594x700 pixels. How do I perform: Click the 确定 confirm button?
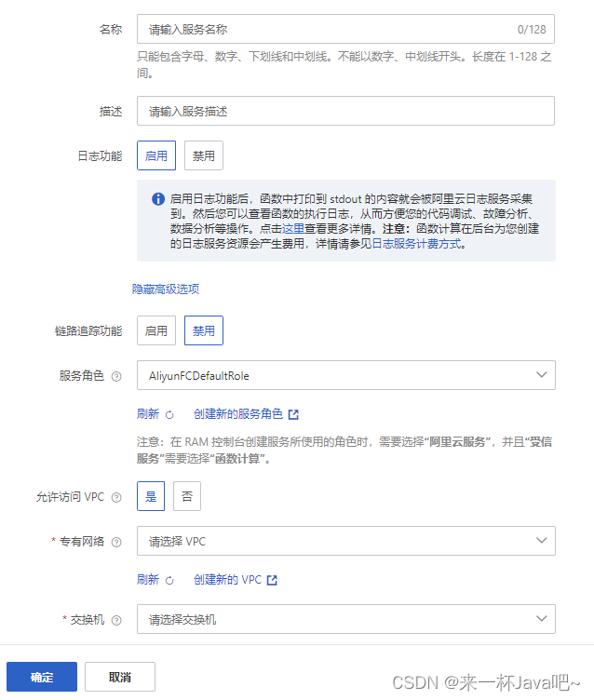42,677
